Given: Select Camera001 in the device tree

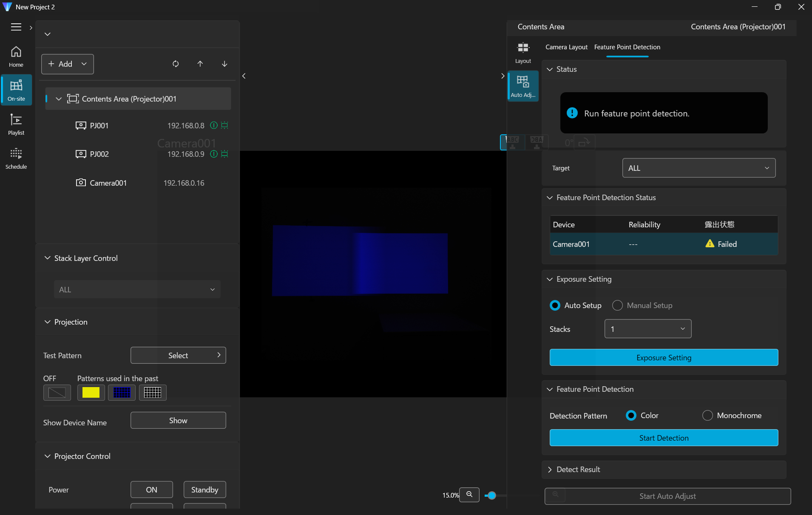Looking at the screenshot, I should (x=108, y=183).
